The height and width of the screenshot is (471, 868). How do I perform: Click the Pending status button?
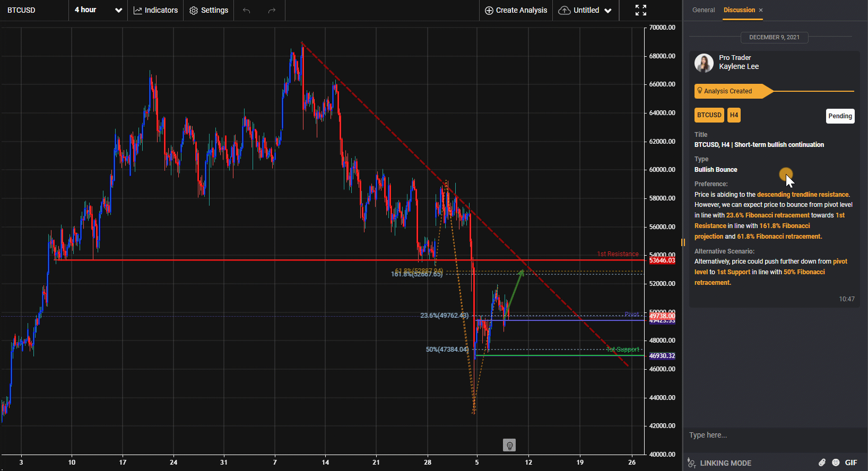pyautogui.click(x=840, y=116)
